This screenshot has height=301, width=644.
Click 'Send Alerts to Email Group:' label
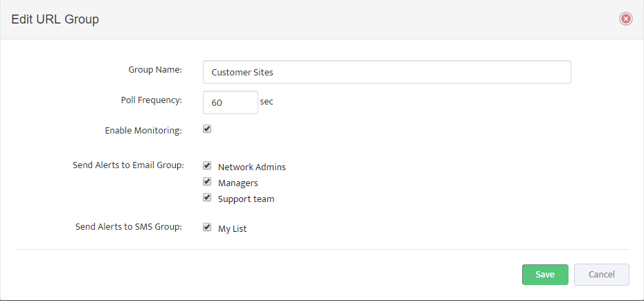point(128,165)
